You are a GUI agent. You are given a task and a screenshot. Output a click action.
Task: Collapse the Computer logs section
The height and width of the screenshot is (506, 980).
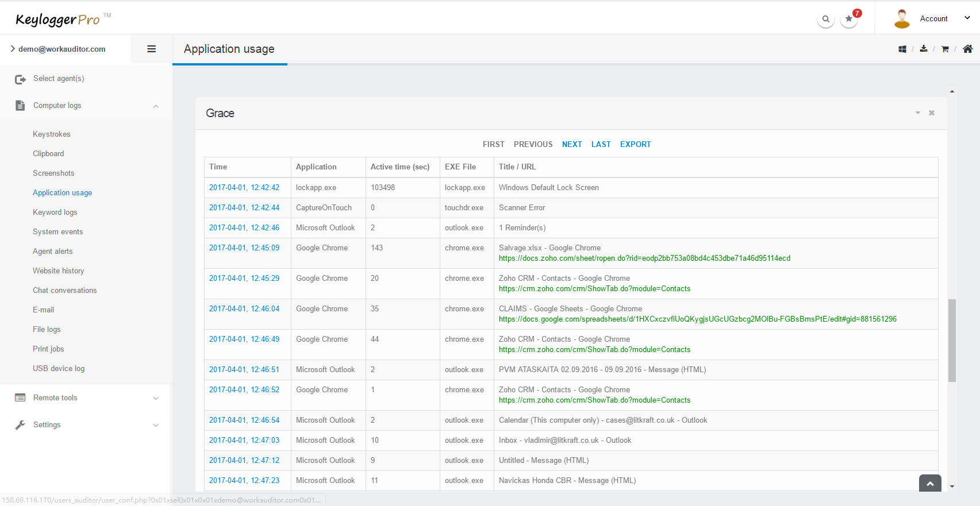coord(156,106)
